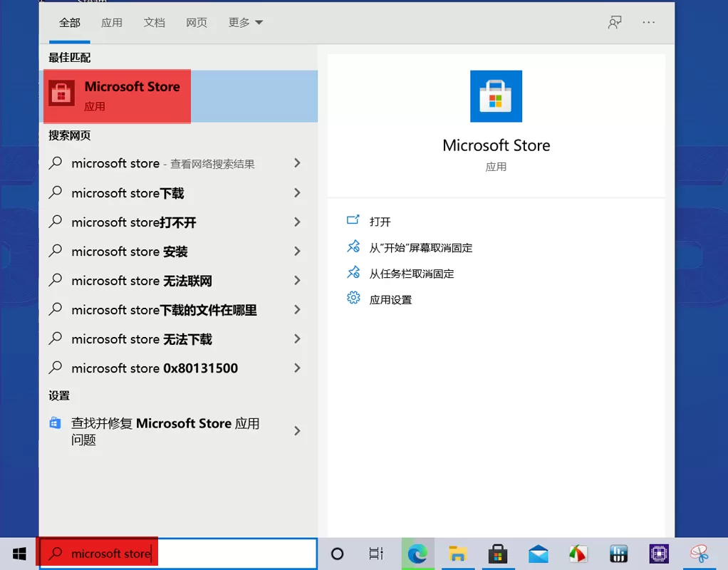The width and height of the screenshot is (728, 570).
Task: Select the 网页 tab
Action: pyautogui.click(x=197, y=23)
